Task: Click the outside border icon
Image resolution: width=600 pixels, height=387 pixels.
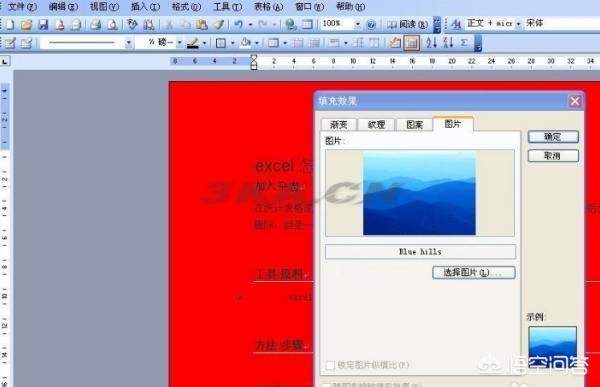Action: click(221, 43)
